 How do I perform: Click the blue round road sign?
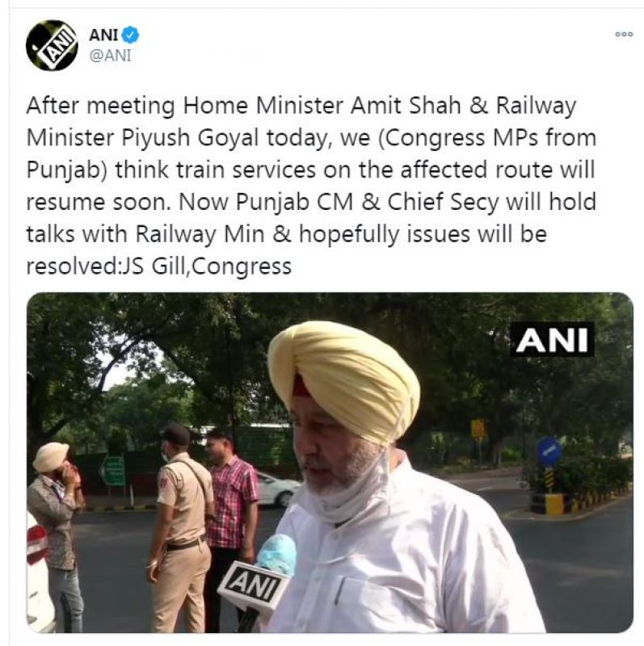click(549, 451)
